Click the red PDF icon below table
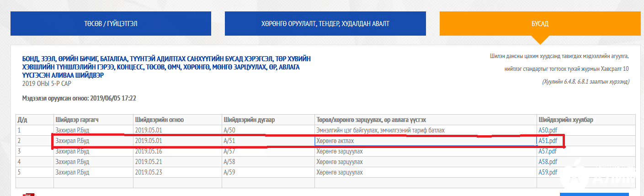 pyautogui.click(x=29, y=194)
